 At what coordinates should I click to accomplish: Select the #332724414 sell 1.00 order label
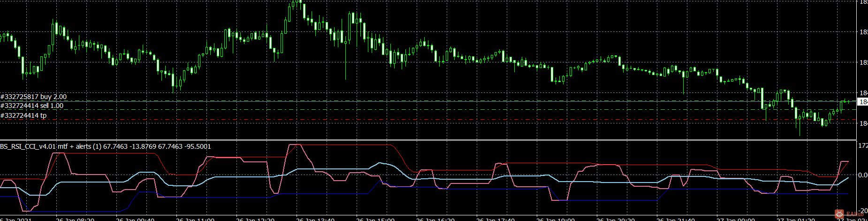click(x=32, y=106)
